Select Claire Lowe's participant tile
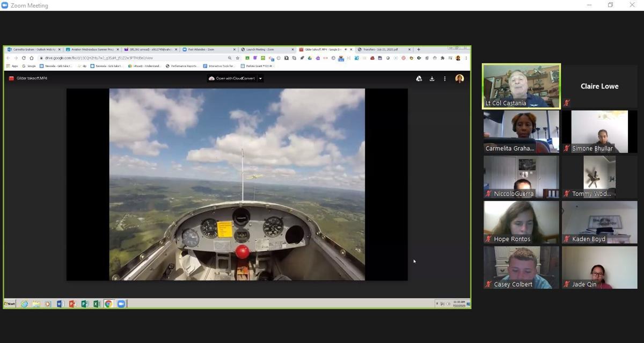The height and width of the screenshot is (343, 644). [x=599, y=86]
